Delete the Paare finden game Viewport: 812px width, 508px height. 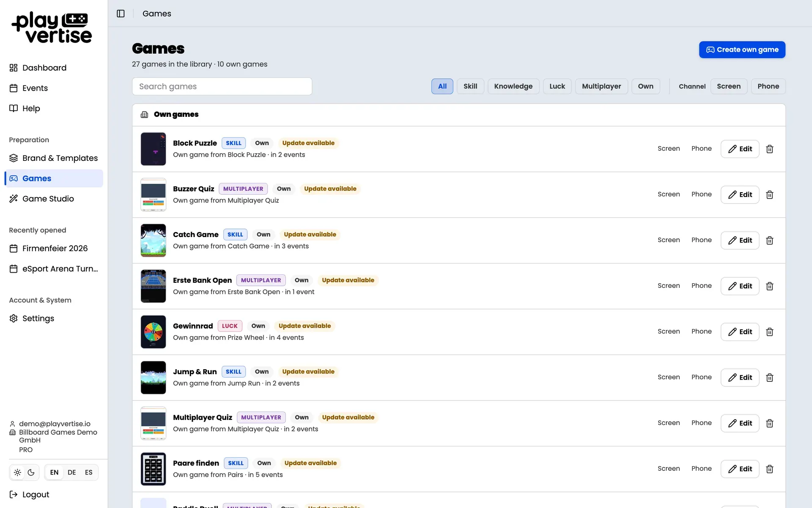coord(770,469)
